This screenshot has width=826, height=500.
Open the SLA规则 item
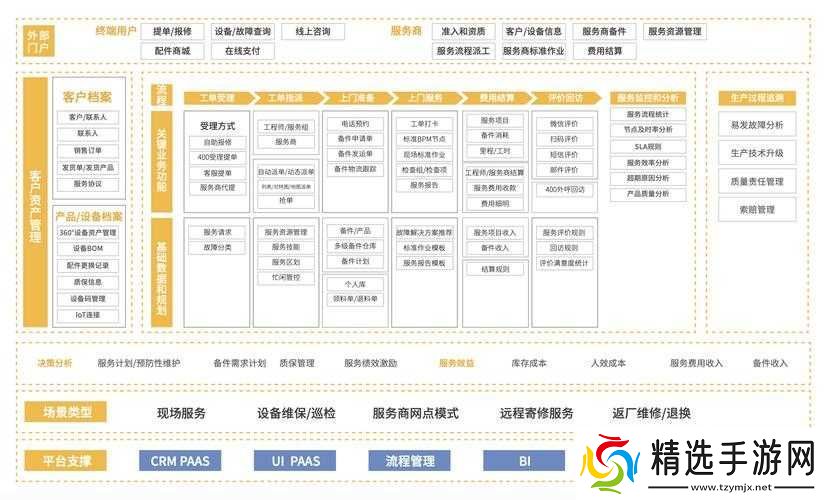pos(648,146)
